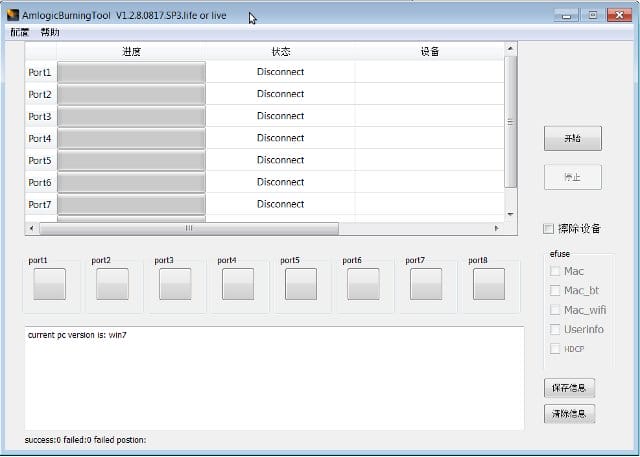Open the 配置 menu
The width and height of the screenshot is (640, 457).
[x=20, y=33]
